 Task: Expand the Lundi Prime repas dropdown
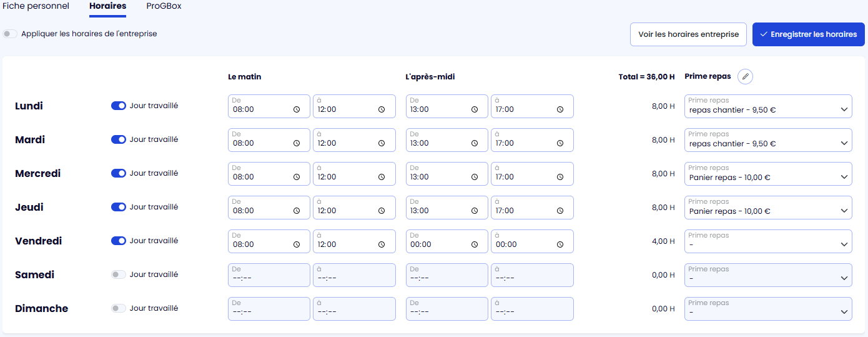point(768,106)
